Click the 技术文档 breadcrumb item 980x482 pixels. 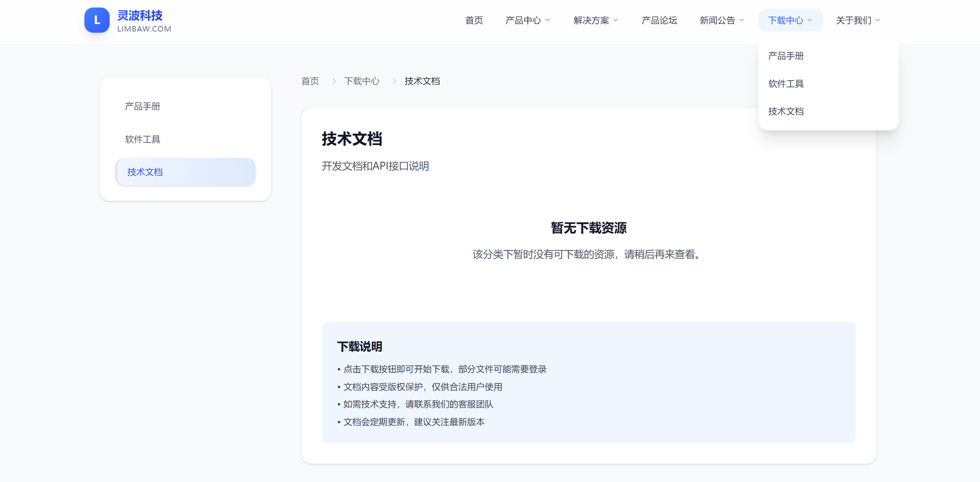pyautogui.click(x=422, y=81)
